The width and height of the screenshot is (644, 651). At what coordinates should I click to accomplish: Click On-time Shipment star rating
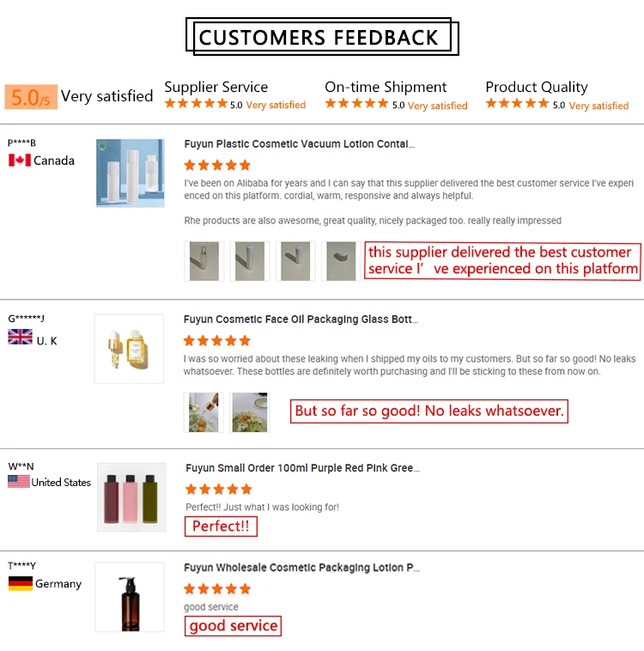click(356, 104)
